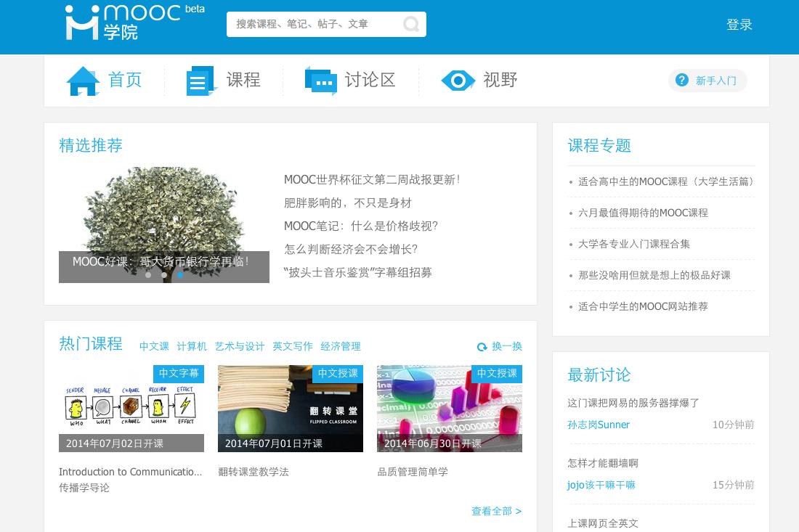799x532 pixels.
Task: Open 品质管理简单学 course thumbnail
Action: pyautogui.click(x=450, y=409)
